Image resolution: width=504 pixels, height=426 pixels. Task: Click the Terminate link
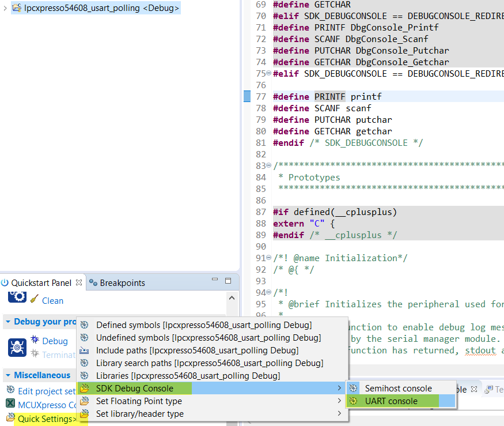click(x=59, y=355)
